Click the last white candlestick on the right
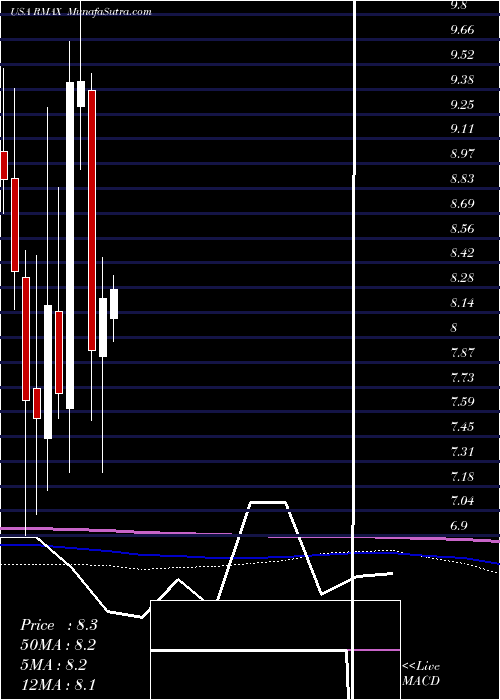 [x=114, y=304]
